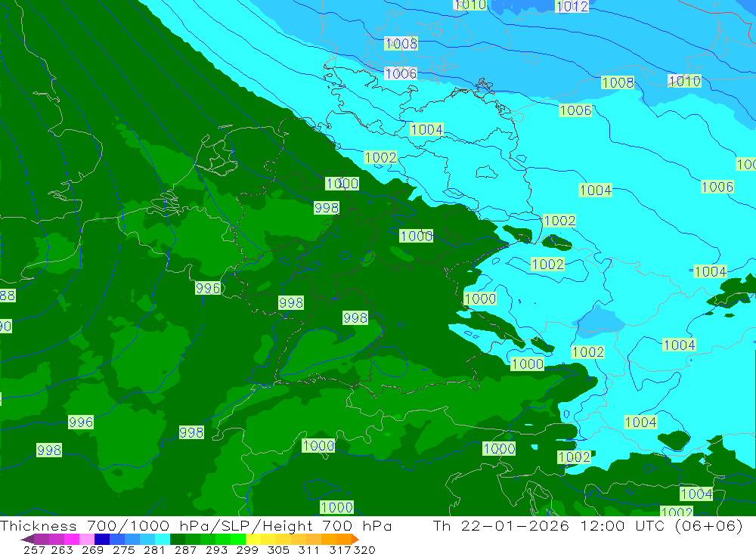
Task: Click the legend value 287
Action: [185, 550]
